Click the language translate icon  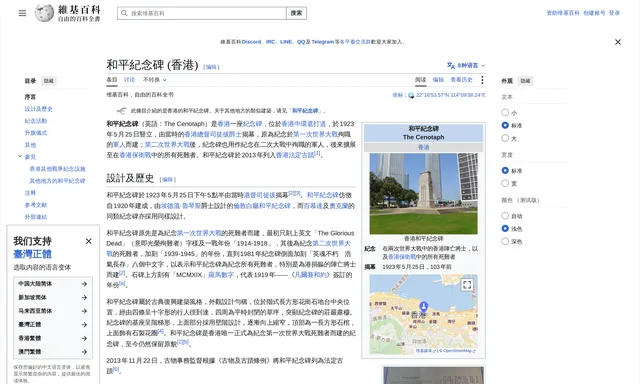451,65
